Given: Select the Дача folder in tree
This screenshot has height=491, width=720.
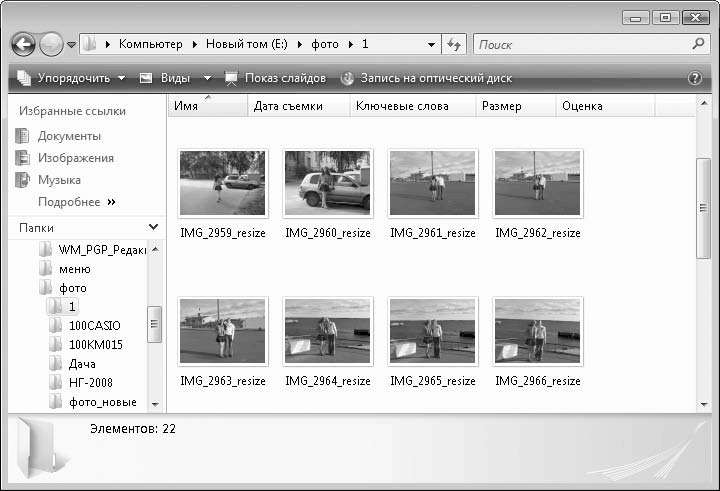Looking at the screenshot, I should click(x=82, y=364).
